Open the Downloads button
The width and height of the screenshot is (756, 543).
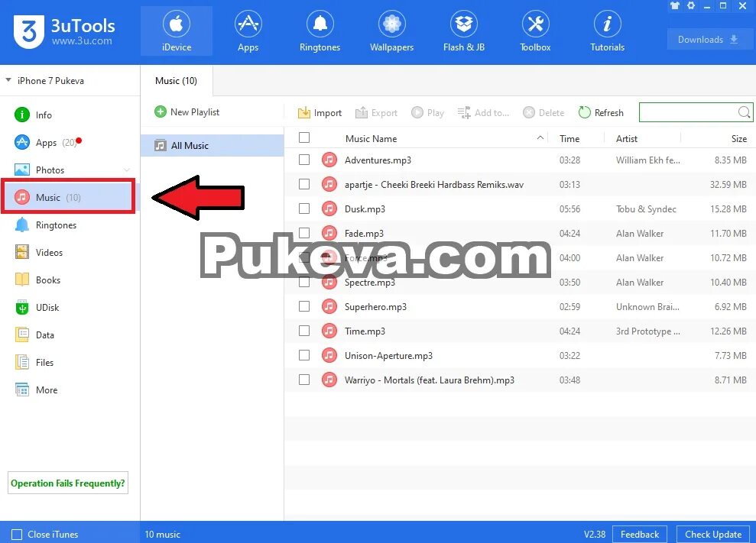click(x=709, y=40)
